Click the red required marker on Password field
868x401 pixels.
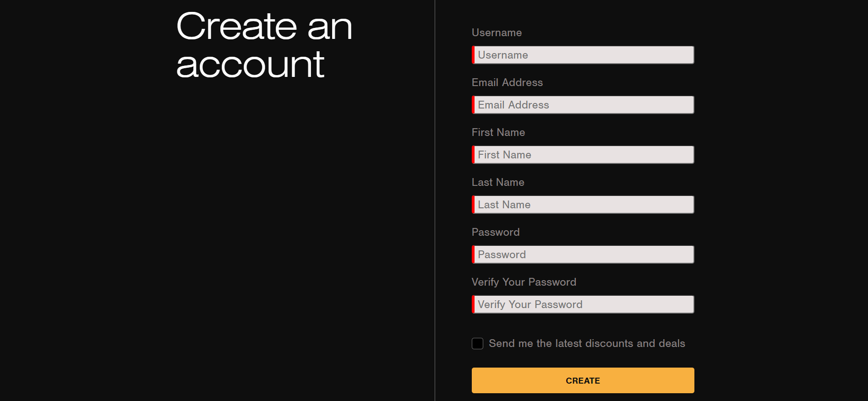pyautogui.click(x=473, y=255)
